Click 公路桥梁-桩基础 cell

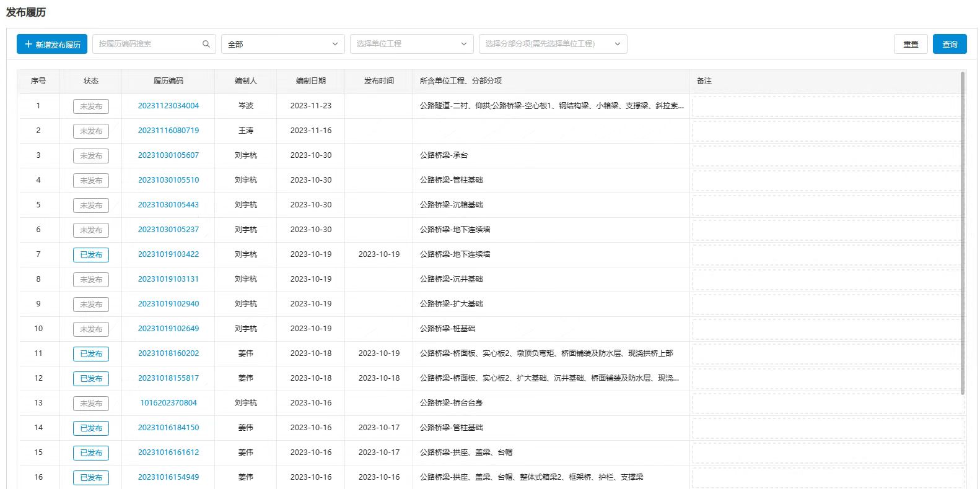click(x=448, y=329)
